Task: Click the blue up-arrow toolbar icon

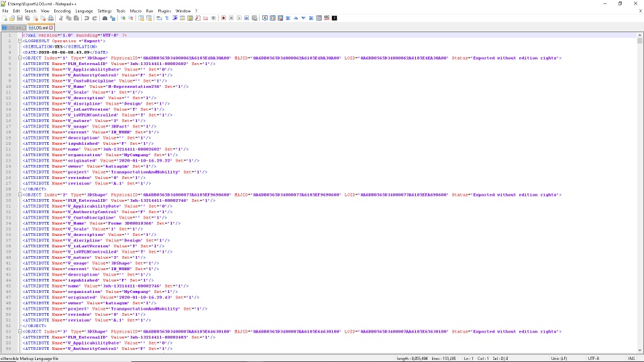Action: [x=296, y=18]
